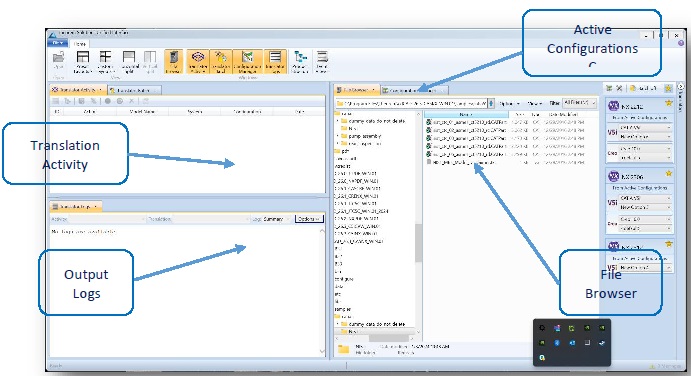
Task: Select the plain document file at list bottom
Action: (x=461, y=163)
